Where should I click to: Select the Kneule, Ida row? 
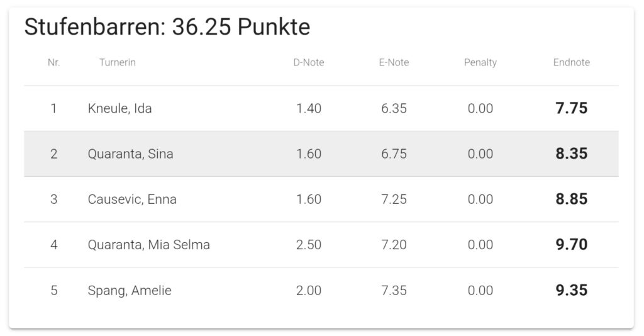(321, 108)
